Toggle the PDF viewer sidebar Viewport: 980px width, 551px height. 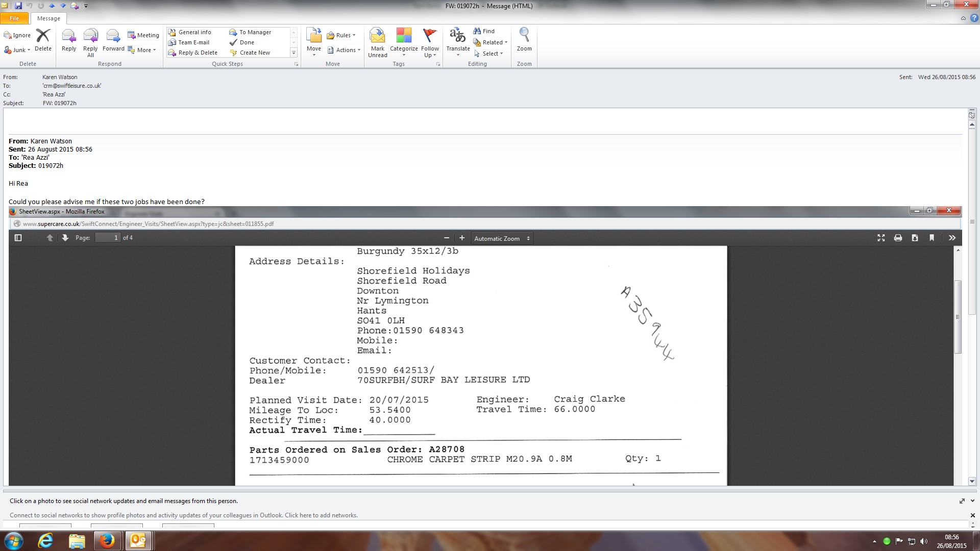[18, 238]
